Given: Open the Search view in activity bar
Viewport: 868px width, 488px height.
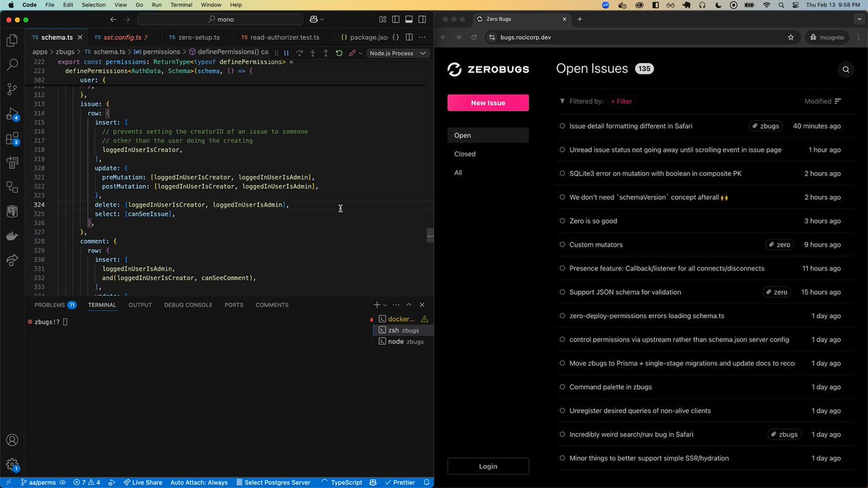Looking at the screenshot, I should tap(12, 65).
